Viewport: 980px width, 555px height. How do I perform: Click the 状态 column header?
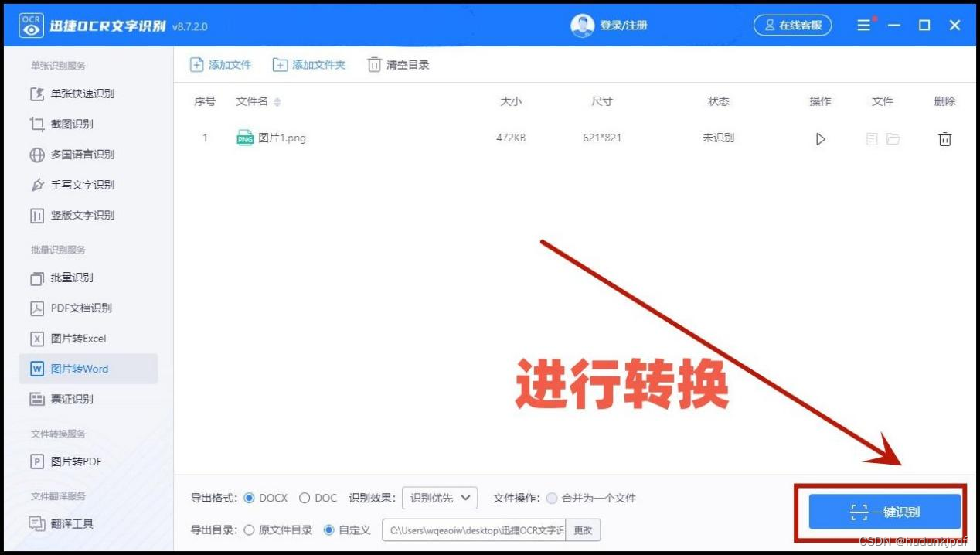pyautogui.click(x=719, y=101)
